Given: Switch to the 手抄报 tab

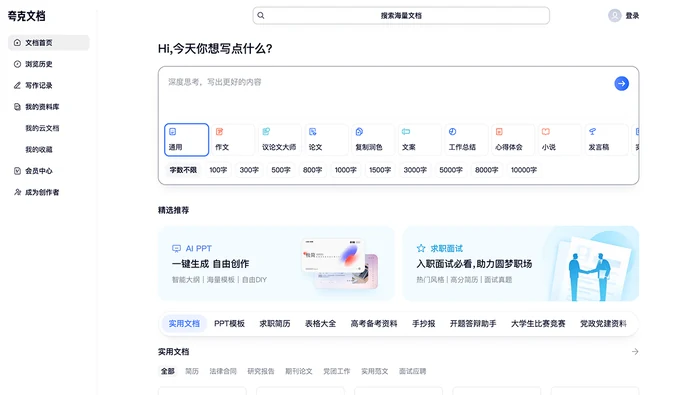Looking at the screenshot, I should (423, 324).
